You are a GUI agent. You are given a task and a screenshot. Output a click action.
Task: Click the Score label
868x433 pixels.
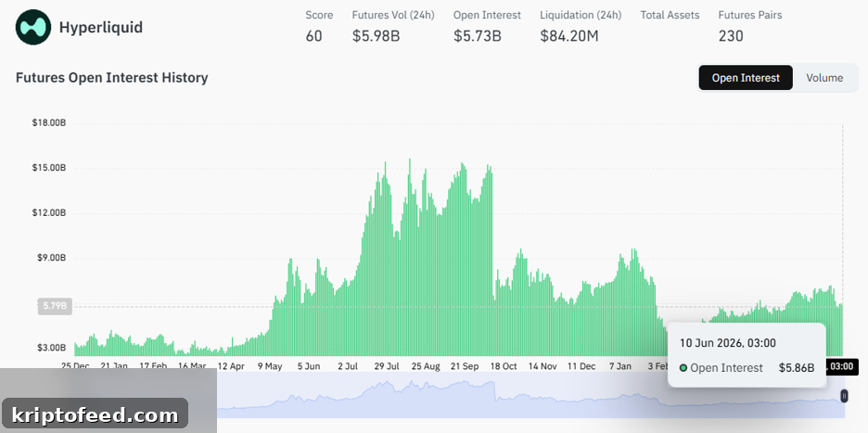pyautogui.click(x=319, y=15)
